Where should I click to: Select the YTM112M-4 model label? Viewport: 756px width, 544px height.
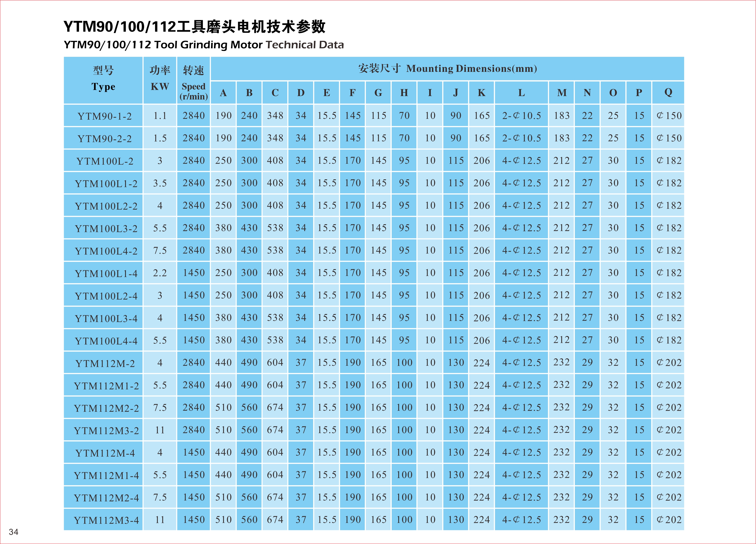point(103,452)
